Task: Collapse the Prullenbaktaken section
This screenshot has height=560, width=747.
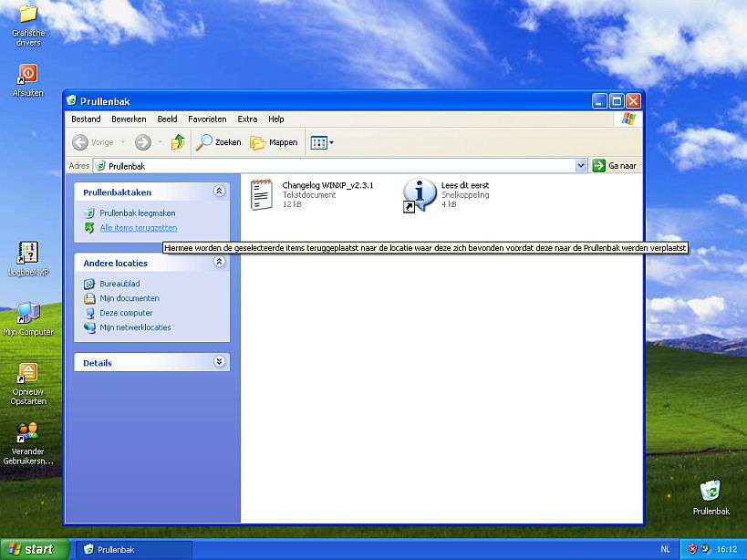Action: 219,192
